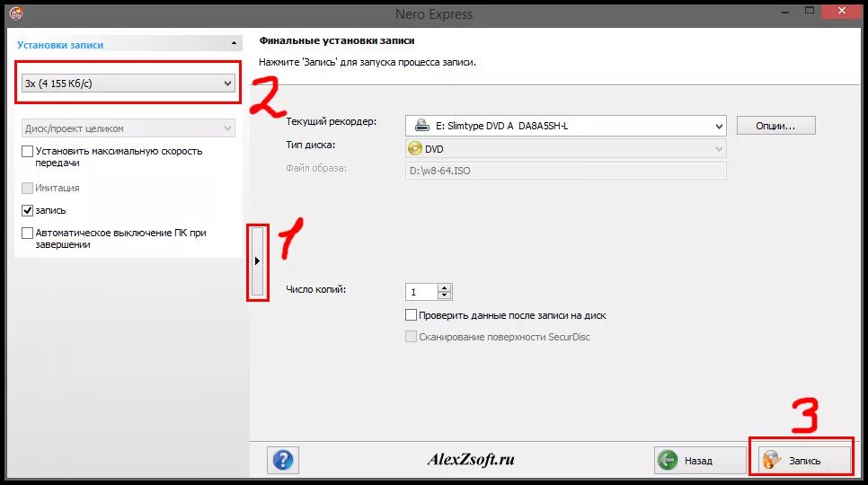Image resolution: width=868 pixels, height=485 pixels.
Task: Uncheck the 'запись' checkbox
Action: (x=27, y=210)
